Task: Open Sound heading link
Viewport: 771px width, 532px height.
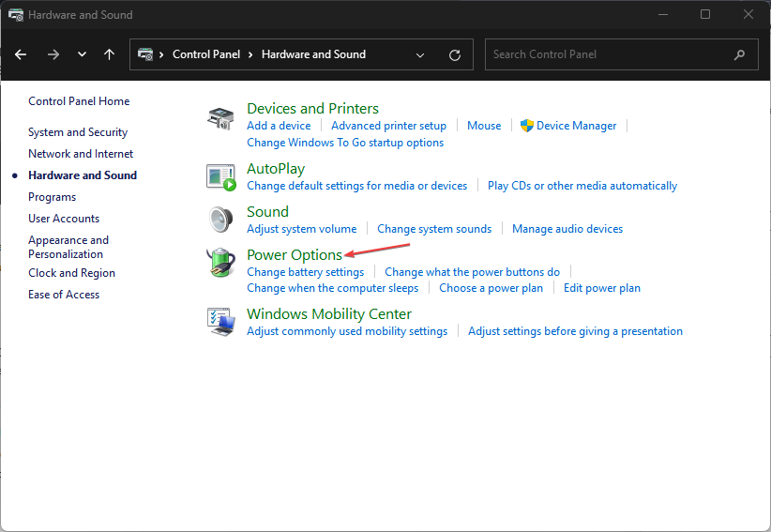Action: pos(267,212)
